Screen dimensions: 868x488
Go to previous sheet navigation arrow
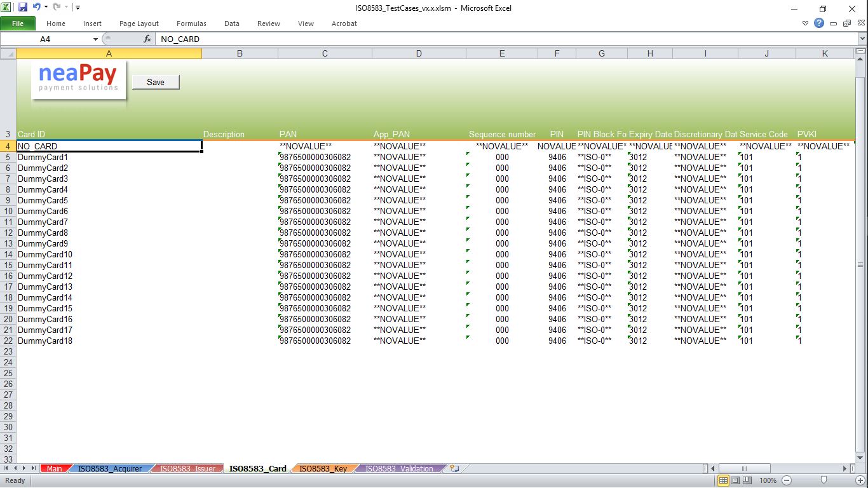pyautogui.click(x=15, y=469)
